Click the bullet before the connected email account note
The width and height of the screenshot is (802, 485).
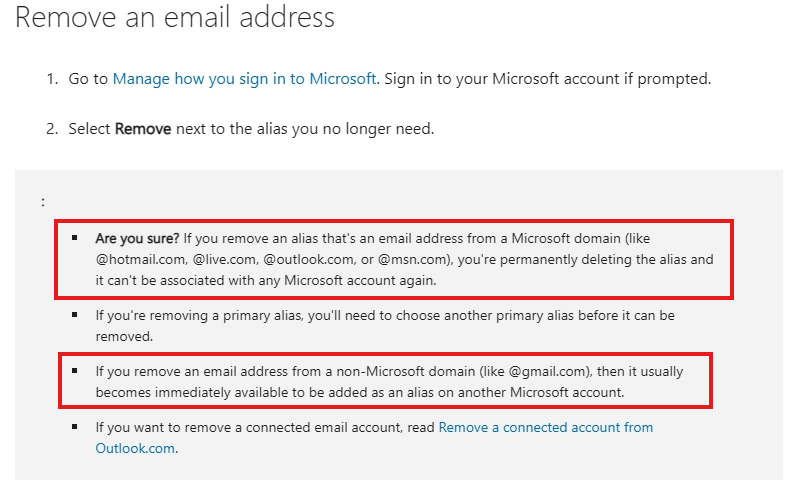tap(74, 427)
